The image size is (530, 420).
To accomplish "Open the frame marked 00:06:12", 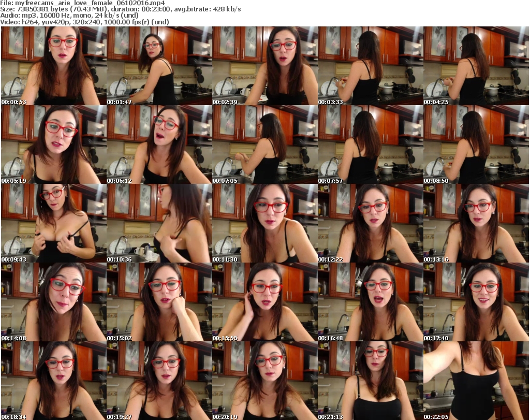I will pyautogui.click(x=159, y=144).
